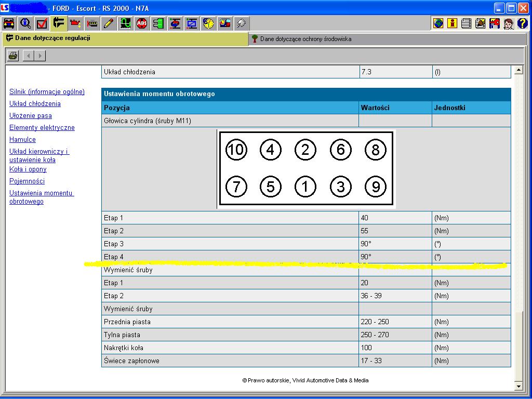
Task: Click the yellow pencil toolbar icon
Action: tap(109, 23)
